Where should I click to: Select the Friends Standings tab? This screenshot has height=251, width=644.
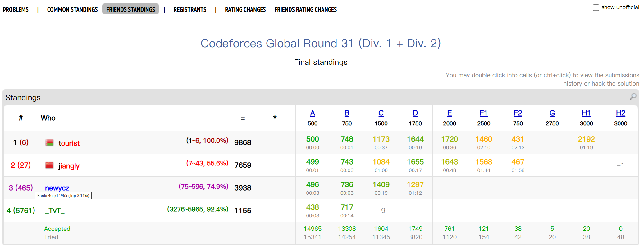tap(130, 9)
